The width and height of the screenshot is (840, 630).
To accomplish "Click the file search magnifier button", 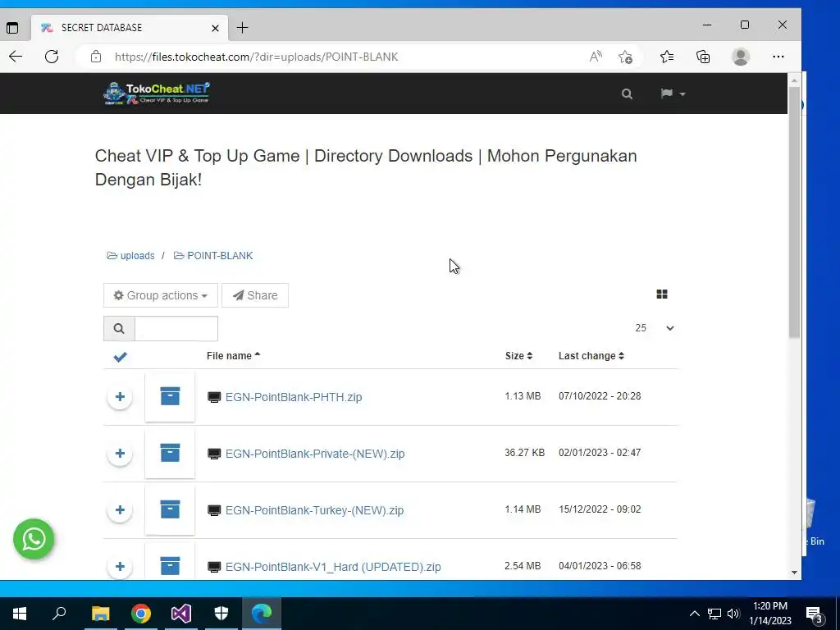I will pyautogui.click(x=119, y=328).
